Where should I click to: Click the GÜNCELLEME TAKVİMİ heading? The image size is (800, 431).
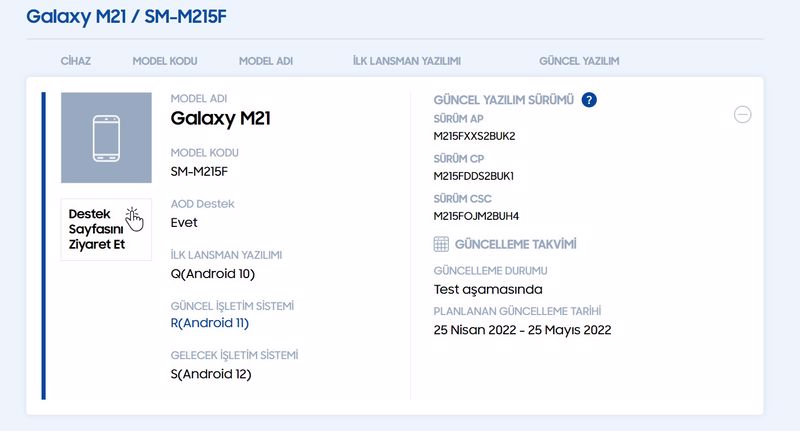[x=515, y=244]
